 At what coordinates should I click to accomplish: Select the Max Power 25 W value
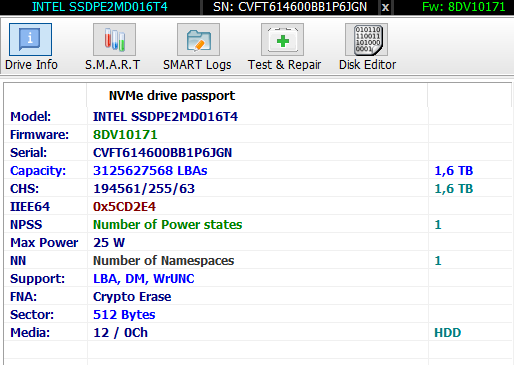point(109,243)
